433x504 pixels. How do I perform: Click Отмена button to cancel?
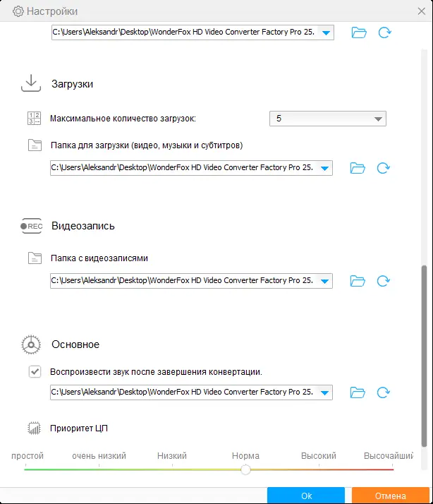pyautogui.click(x=390, y=496)
